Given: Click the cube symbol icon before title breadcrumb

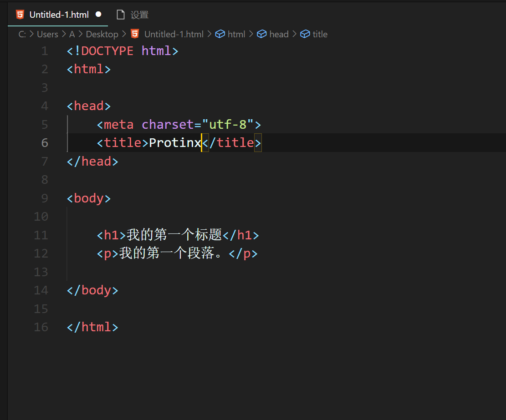Looking at the screenshot, I should [304, 33].
